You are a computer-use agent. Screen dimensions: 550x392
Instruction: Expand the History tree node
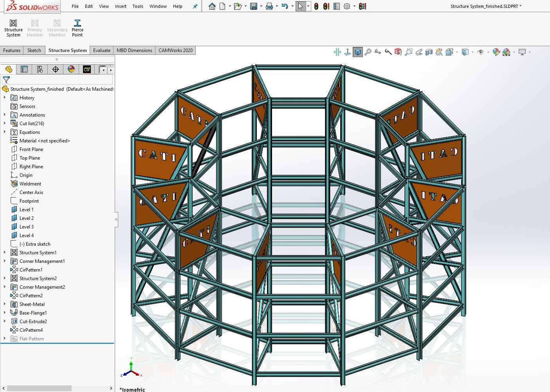5,97
